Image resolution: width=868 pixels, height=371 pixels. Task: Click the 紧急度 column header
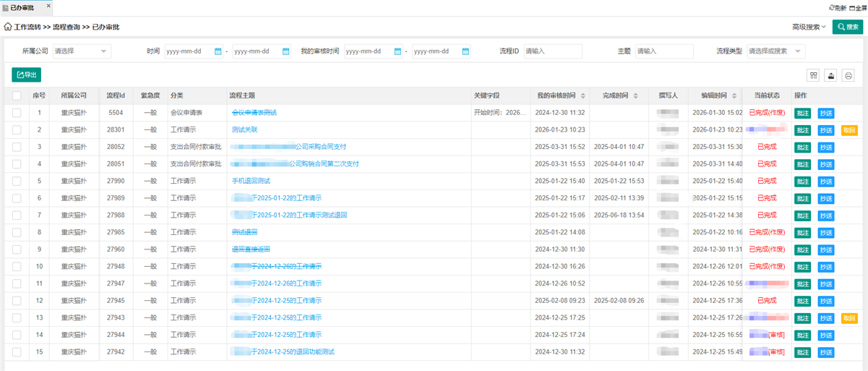tap(150, 95)
